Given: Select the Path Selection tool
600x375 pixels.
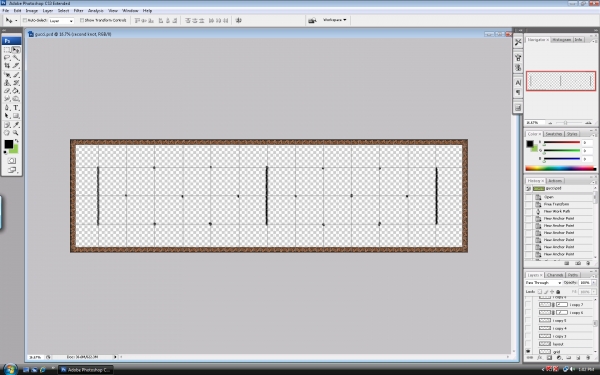Looking at the screenshot, I should [7, 116].
